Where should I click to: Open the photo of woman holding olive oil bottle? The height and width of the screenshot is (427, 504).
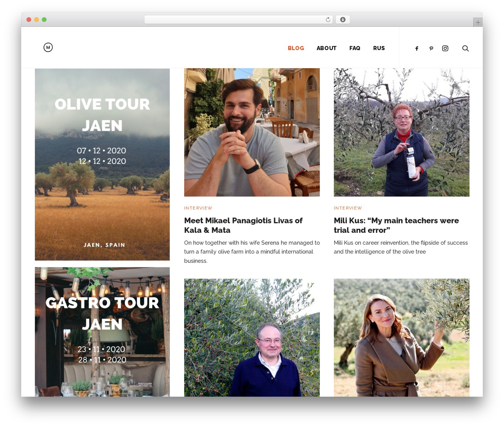[x=402, y=132]
